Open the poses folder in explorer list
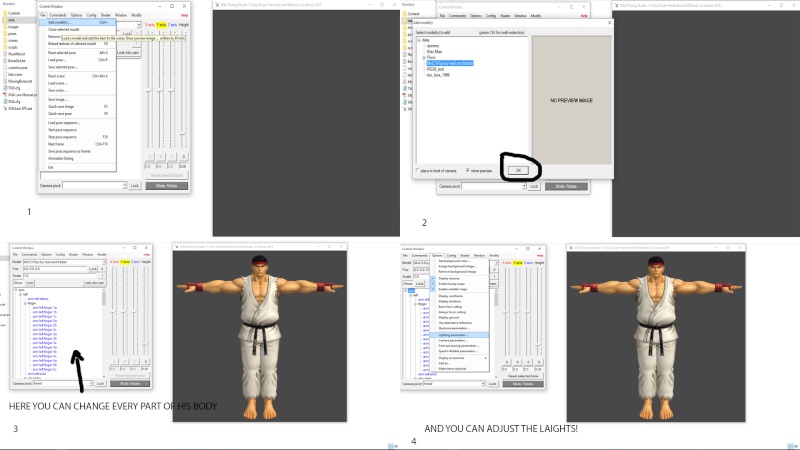This screenshot has height=450, width=800. click(x=12, y=34)
